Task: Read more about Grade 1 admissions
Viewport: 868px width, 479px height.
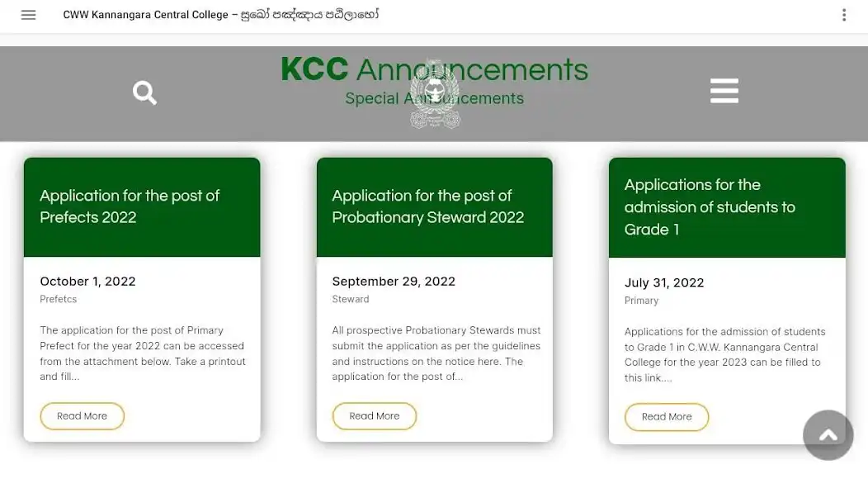Action: (x=667, y=417)
